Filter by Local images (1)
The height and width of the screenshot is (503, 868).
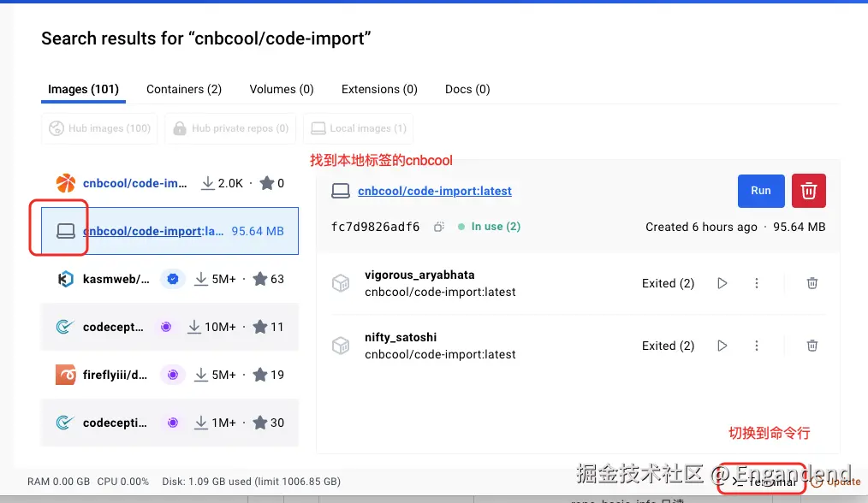[x=358, y=128]
